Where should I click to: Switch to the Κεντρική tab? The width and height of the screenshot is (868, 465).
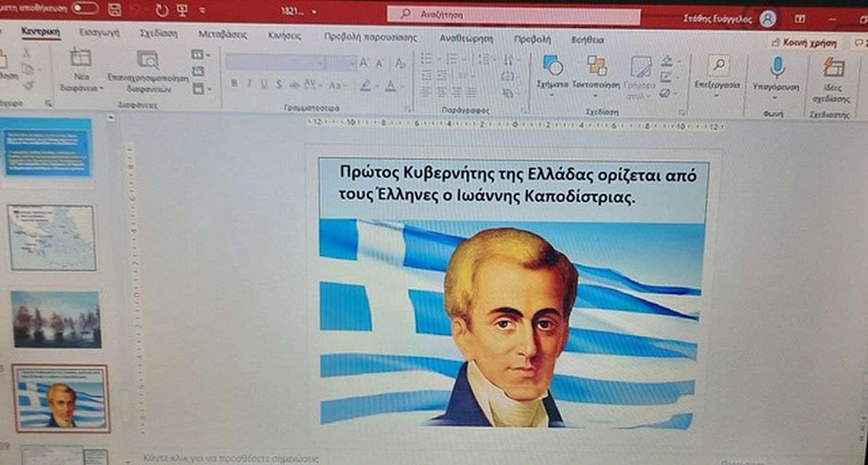[x=41, y=32]
